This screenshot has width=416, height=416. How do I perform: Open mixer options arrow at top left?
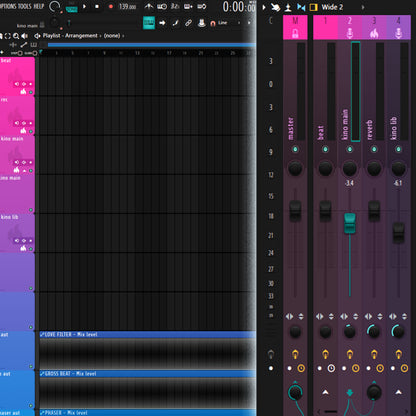tap(264, 7)
